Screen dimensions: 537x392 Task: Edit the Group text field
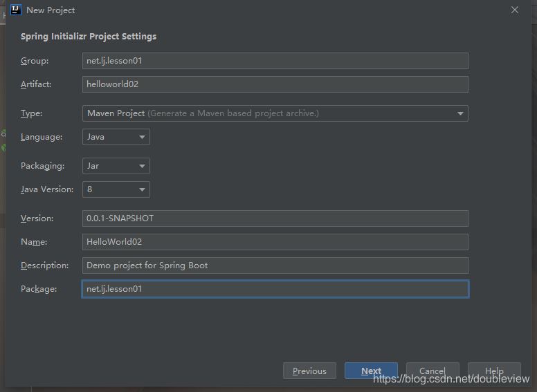[x=275, y=61]
